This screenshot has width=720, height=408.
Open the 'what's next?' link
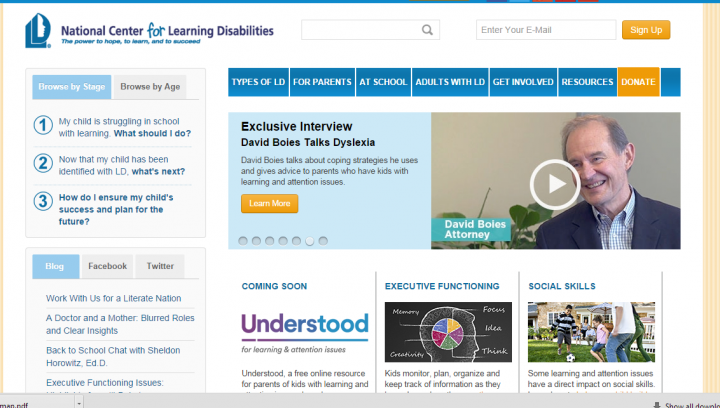tap(158, 172)
